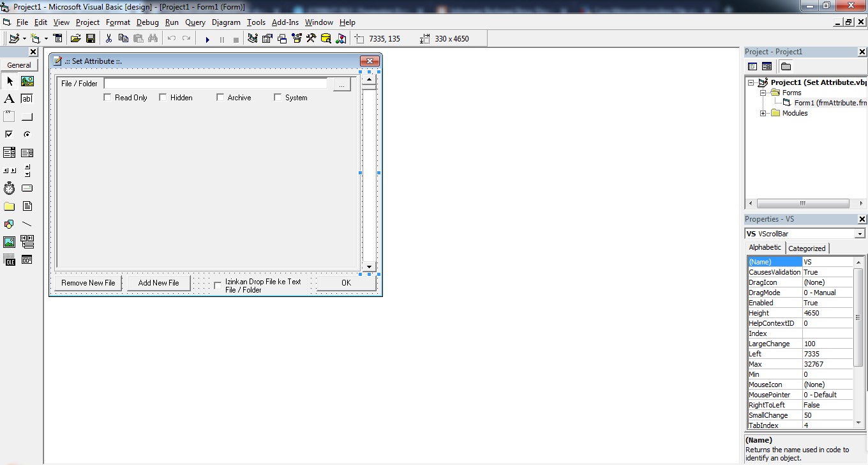Screen dimensions: 868x465
Task: Select the Timer control tool
Action: pyautogui.click(x=10, y=188)
